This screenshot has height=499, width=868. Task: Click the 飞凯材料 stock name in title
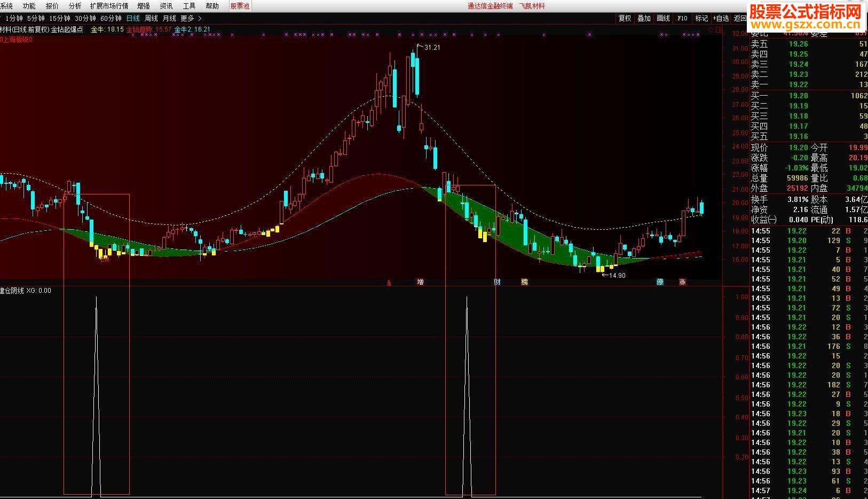coord(532,6)
